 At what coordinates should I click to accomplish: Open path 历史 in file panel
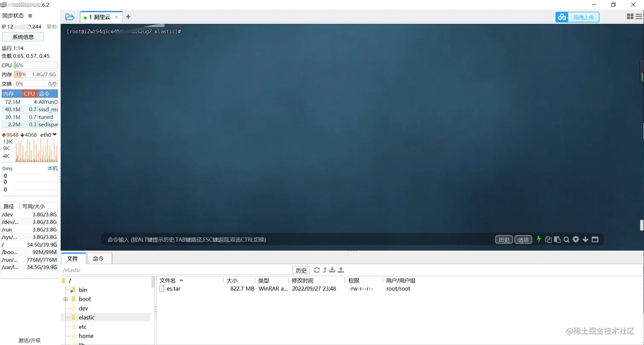[x=301, y=270]
